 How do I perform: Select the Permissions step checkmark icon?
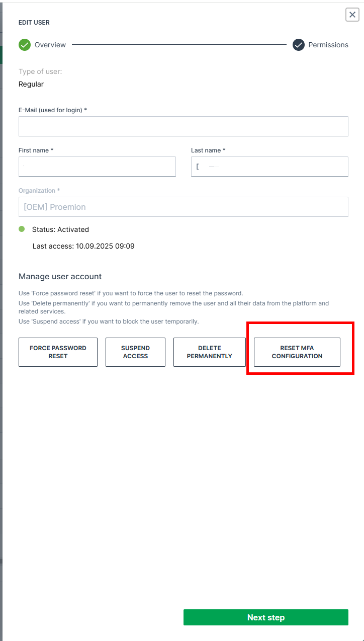pos(298,44)
